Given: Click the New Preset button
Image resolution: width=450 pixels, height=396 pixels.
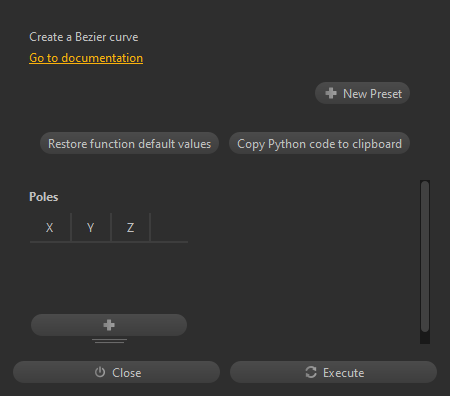Looking at the screenshot, I should tap(362, 93).
